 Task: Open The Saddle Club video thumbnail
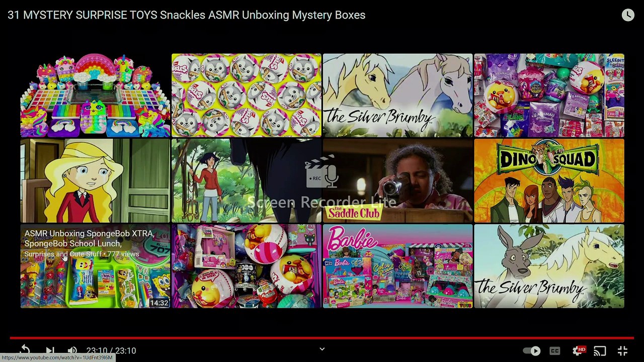(x=397, y=180)
